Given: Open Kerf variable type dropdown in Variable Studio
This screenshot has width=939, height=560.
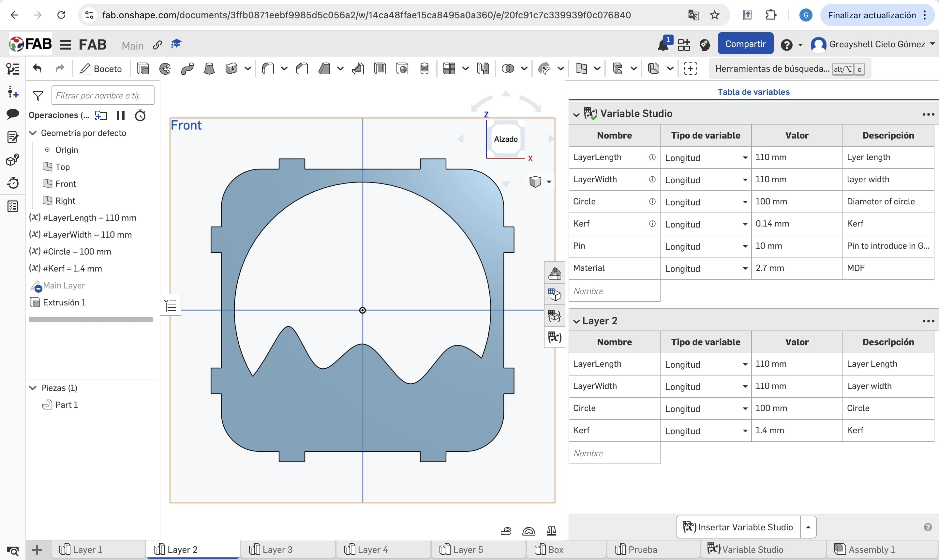Looking at the screenshot, I should pyautogui.click(x=745, y=224).
